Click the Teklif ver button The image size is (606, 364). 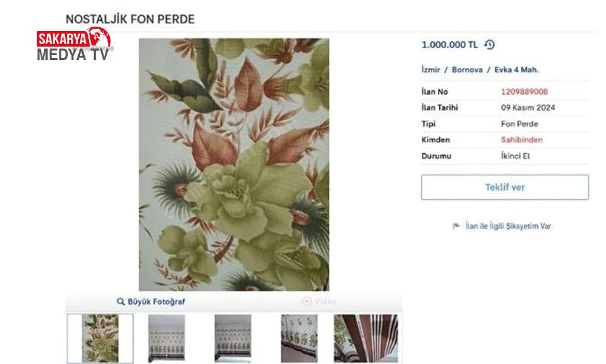click(505, 187)
